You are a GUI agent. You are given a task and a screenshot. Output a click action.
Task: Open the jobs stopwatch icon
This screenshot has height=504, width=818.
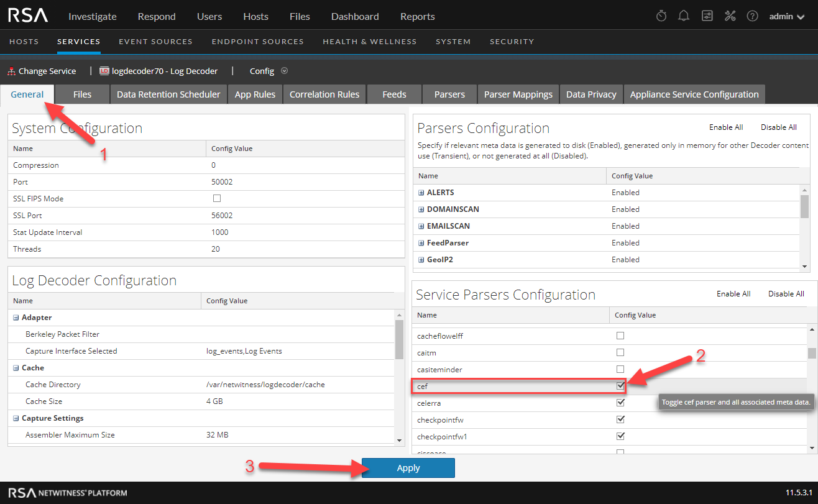coord(661,16)
